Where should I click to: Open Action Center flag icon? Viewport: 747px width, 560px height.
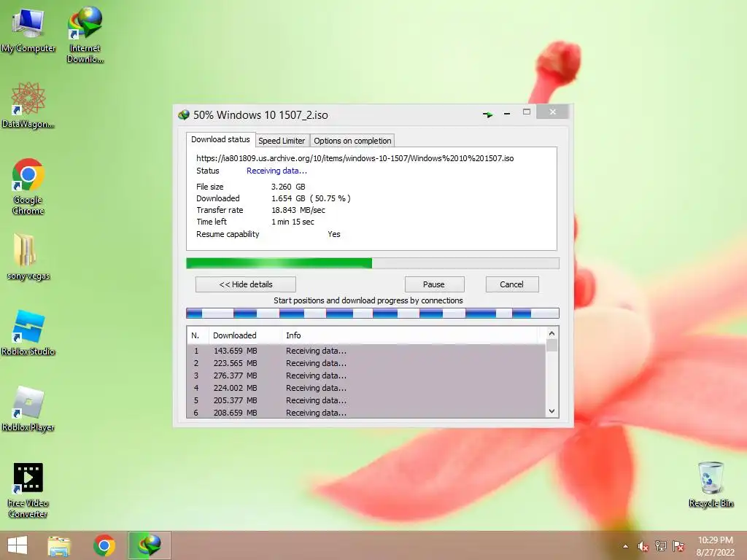[x=678, y=546]
